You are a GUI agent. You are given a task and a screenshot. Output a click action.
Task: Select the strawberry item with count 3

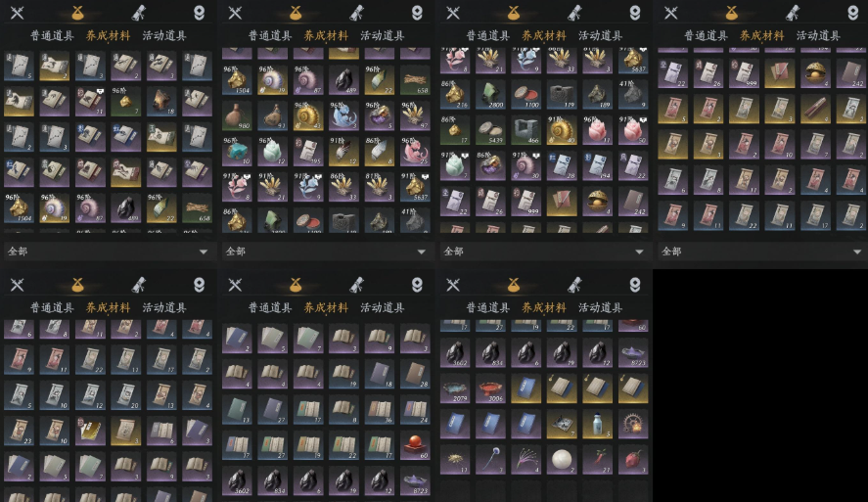(x=633, y=459)
